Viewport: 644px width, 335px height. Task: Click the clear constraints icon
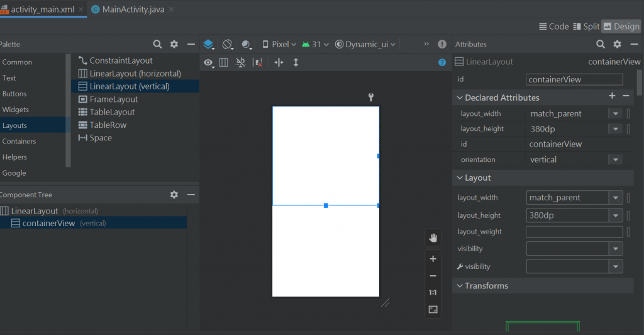257,62
